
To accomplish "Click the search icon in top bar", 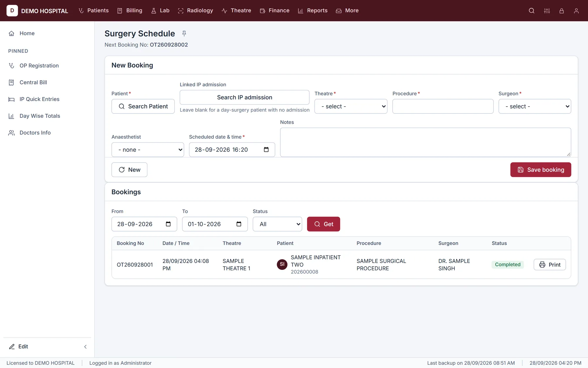I will pos(531,10).
